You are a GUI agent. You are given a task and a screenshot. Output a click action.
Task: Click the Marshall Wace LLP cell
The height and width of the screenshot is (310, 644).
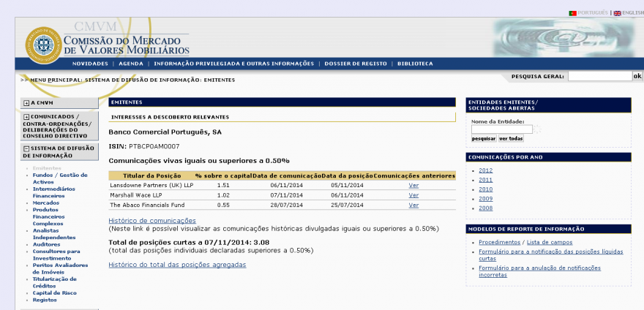click(x=136, y=195)
